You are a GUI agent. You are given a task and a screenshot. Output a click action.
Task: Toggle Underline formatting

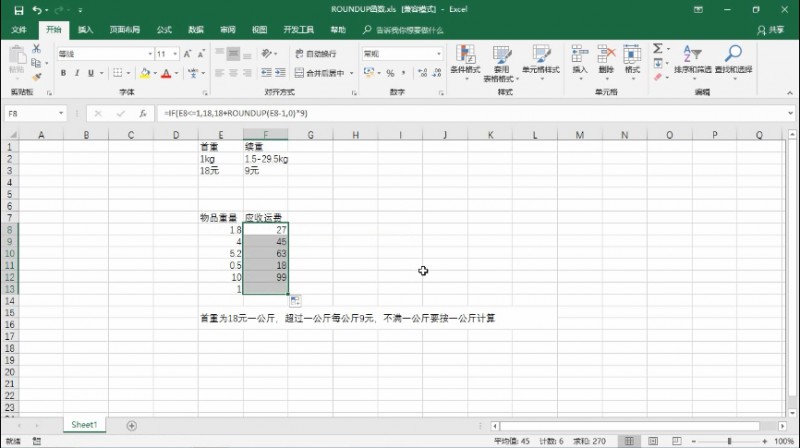(91, 73)
